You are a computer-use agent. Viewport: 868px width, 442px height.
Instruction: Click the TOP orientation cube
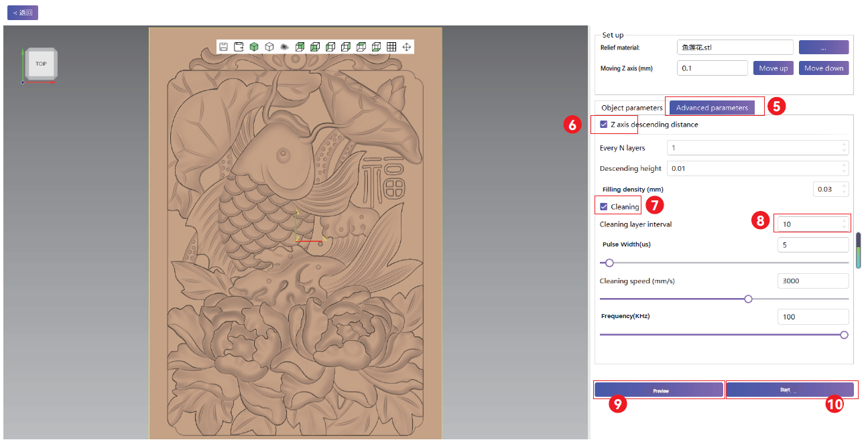click(41, 64)
